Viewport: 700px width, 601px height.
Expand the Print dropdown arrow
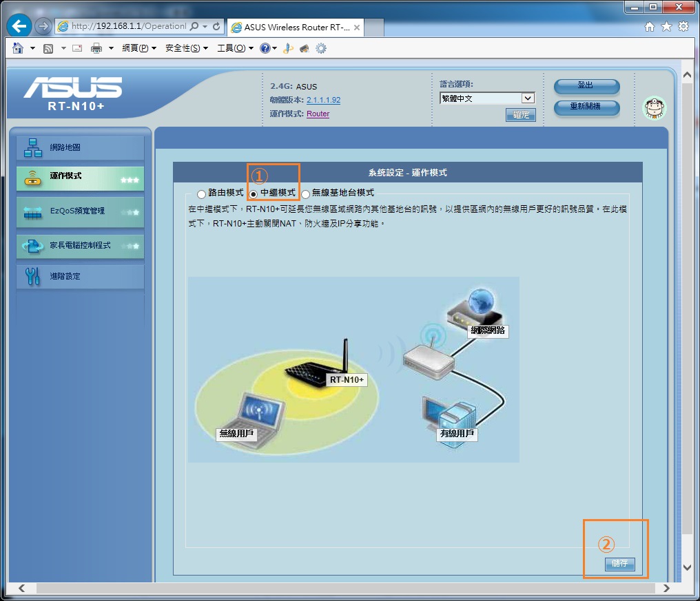[111, 48]
